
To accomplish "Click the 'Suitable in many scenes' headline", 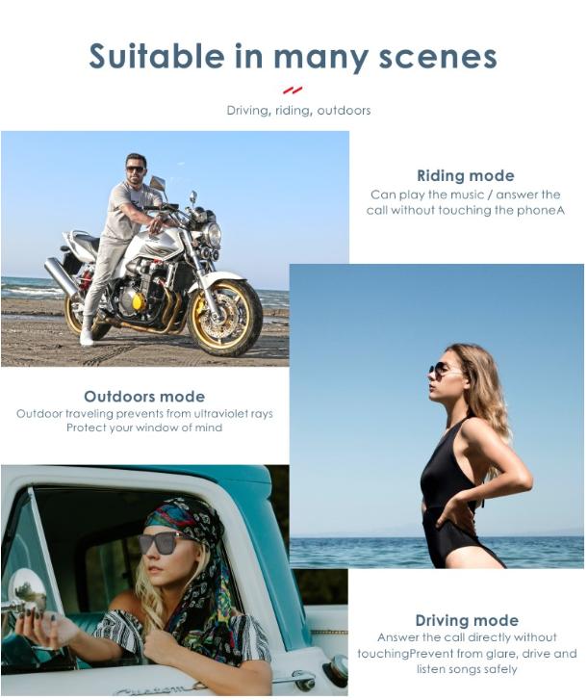I will (293, 57).
